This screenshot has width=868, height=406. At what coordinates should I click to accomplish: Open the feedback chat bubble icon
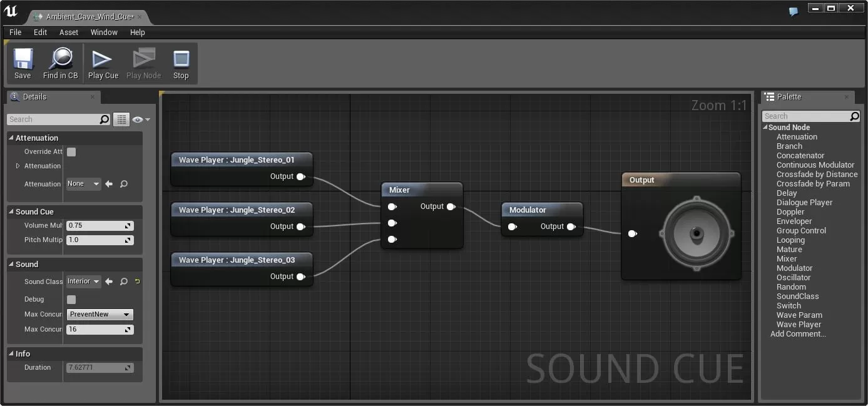click(x=793, y=11)
